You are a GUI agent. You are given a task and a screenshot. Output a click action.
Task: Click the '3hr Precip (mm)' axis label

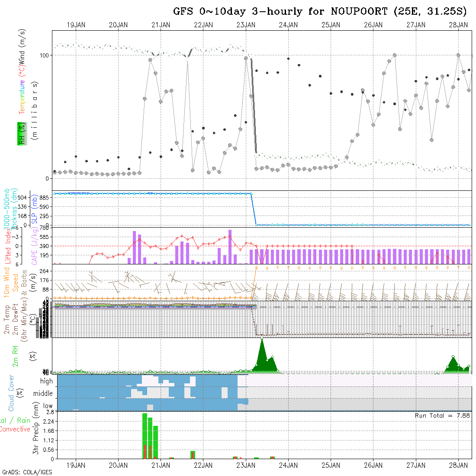pyautogui.click(x=36, y=428)
